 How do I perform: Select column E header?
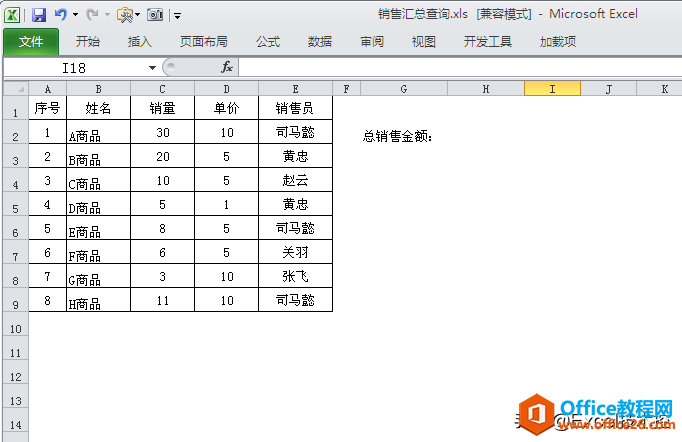pos(296,89)
